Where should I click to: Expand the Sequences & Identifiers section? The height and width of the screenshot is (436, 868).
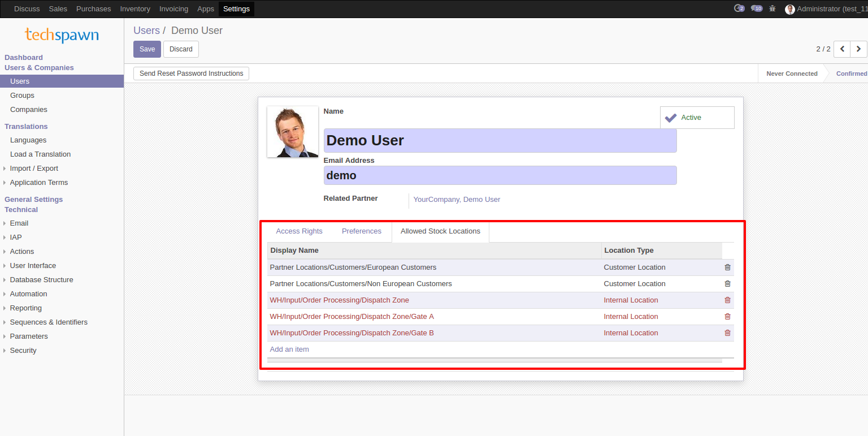point(49,322)
